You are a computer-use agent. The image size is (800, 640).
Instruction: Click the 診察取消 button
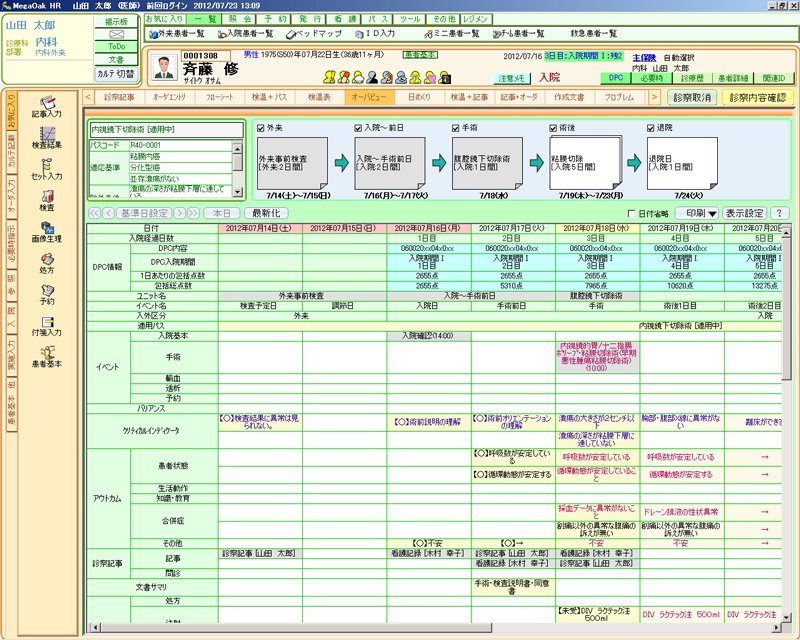click(x=692, y=97)
